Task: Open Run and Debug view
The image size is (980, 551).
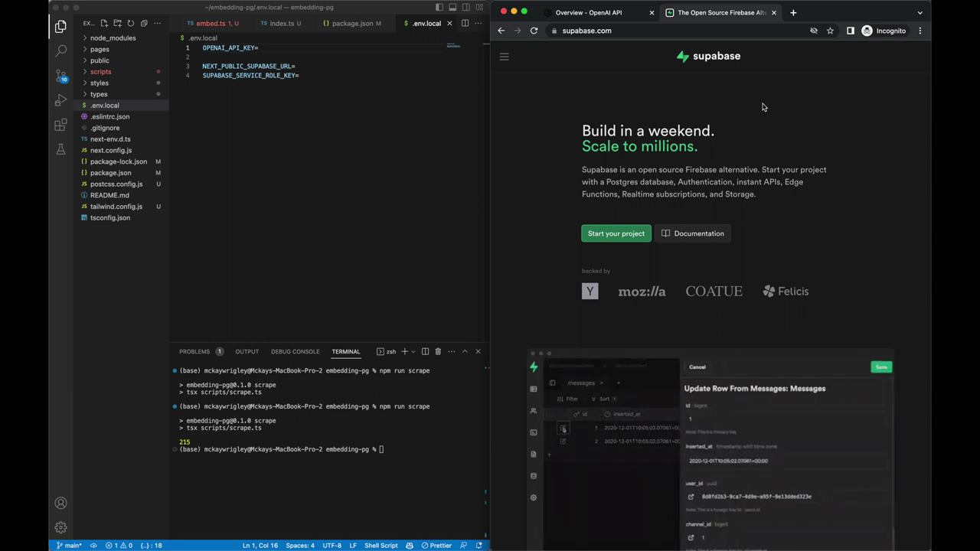Action: pos(60,100)
